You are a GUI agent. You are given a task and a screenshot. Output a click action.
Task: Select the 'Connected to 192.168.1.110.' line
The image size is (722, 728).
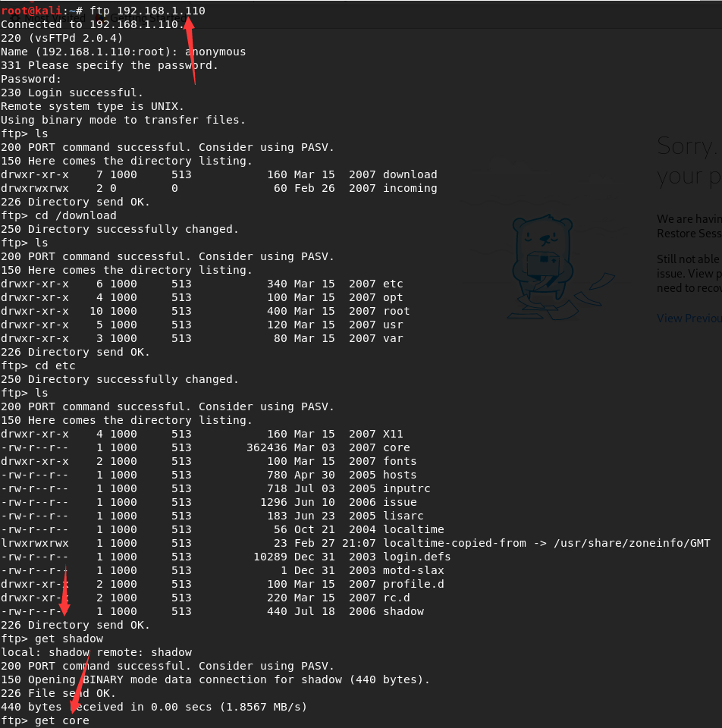click(x=93, y=24)
